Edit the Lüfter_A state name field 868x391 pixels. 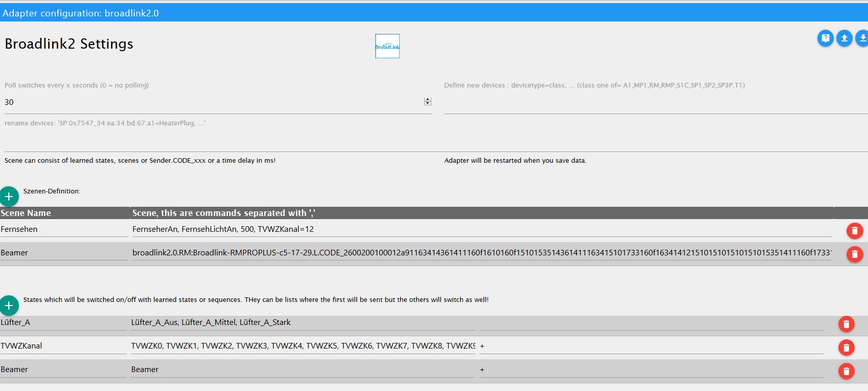click(63, 322)
